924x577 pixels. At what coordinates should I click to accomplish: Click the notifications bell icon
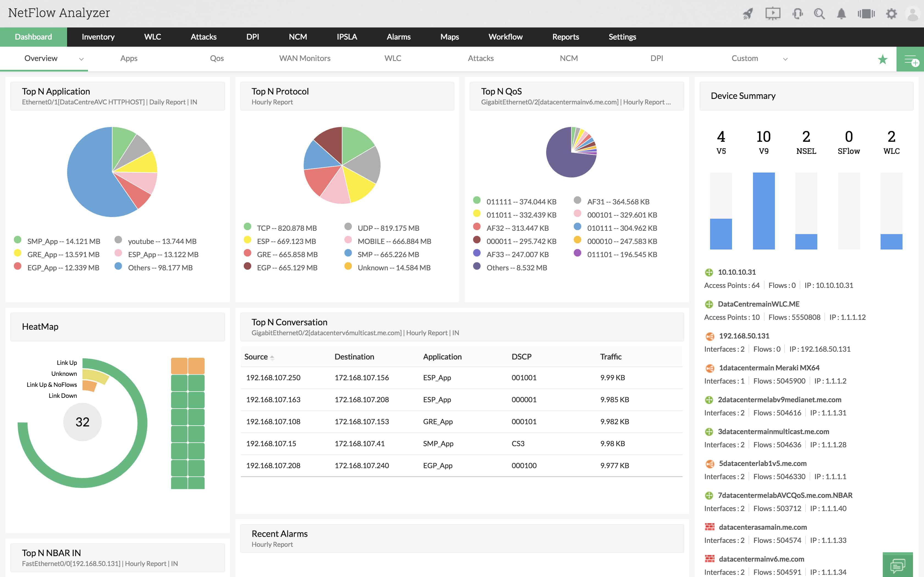pos(842,13)
